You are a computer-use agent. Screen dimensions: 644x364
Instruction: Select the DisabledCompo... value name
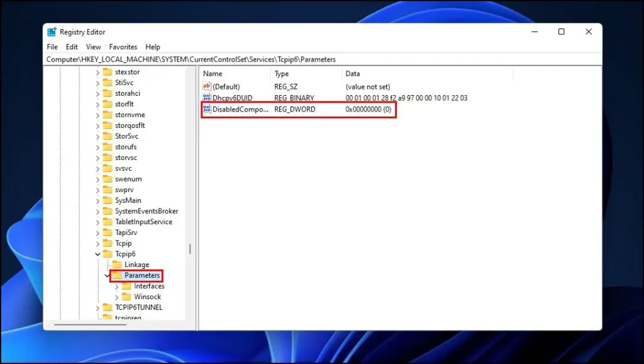point(240,109)
